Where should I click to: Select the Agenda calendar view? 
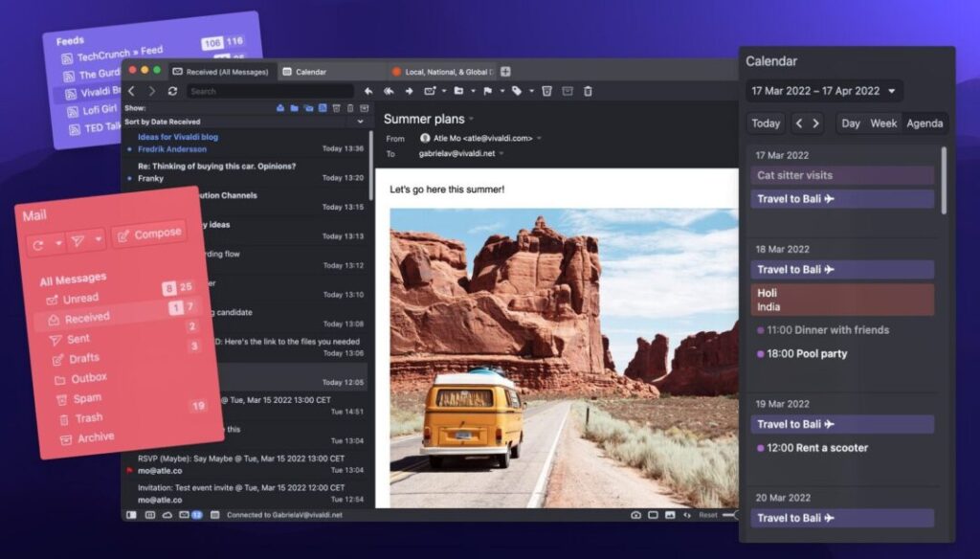click(924, 123)
